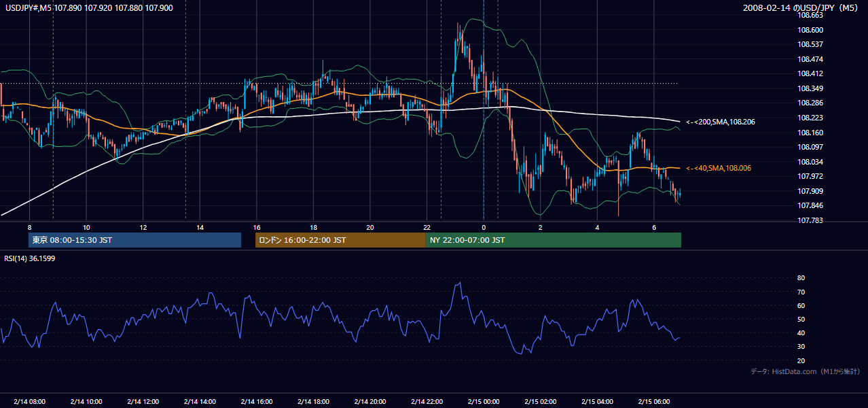Click price axis value 108.223

[811, 118]
